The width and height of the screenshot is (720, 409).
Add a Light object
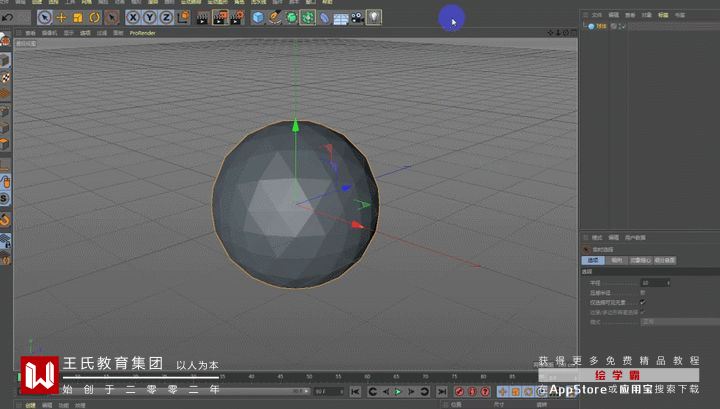tap(374, 18)
